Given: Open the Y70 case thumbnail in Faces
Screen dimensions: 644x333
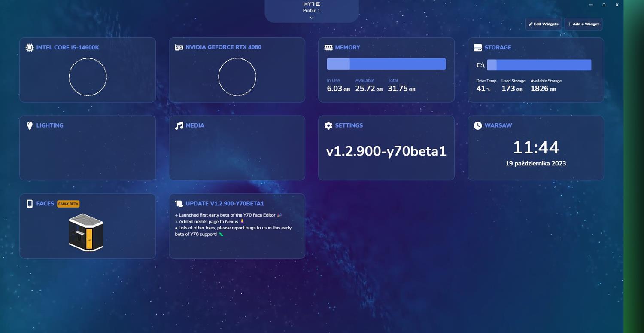Looking at the screenshot, I should pos(86,232).
